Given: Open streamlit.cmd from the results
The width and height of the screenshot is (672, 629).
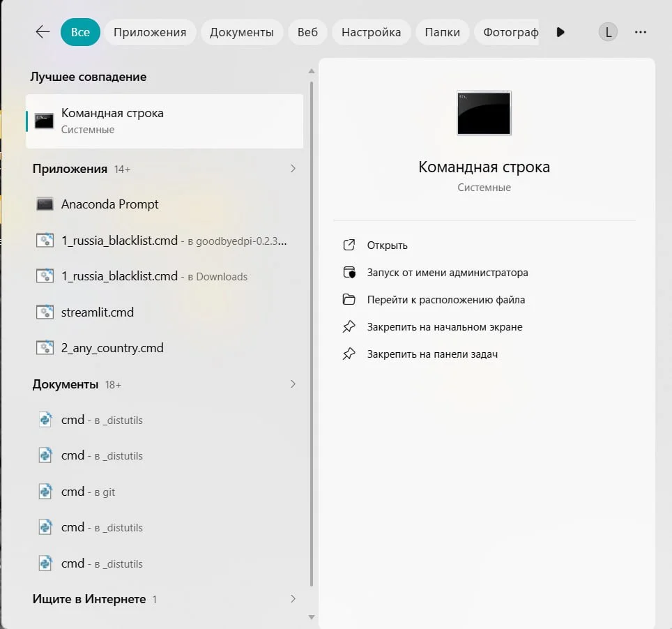Looking at the screenshot, I should coord(165,312).
